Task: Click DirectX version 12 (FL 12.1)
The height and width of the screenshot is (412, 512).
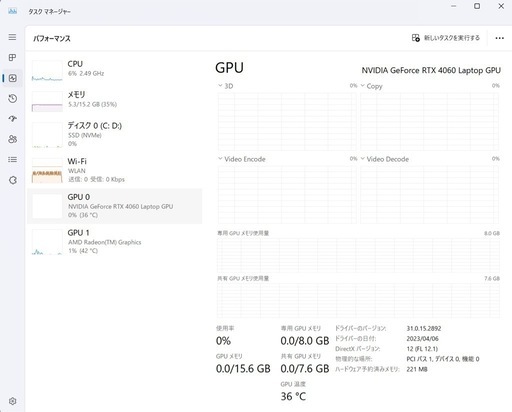Action: tap(422, 349)
